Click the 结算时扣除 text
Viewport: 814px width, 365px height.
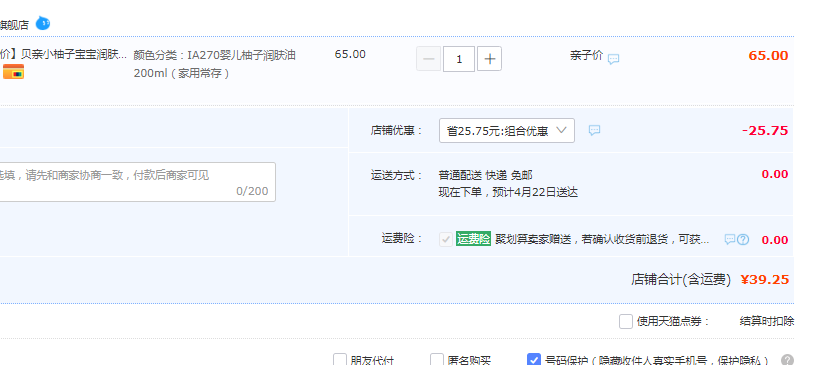click(767, 321)
